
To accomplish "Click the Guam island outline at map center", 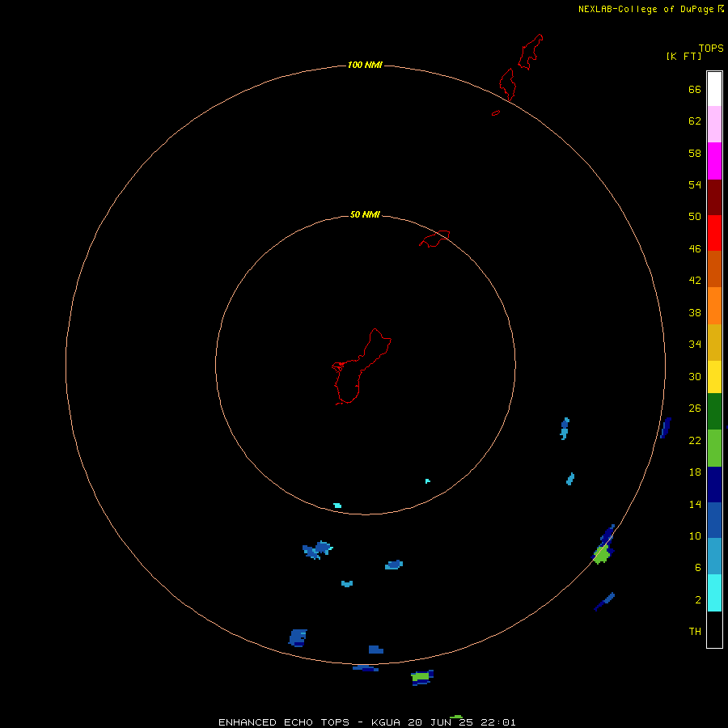I will coord(360,366).
